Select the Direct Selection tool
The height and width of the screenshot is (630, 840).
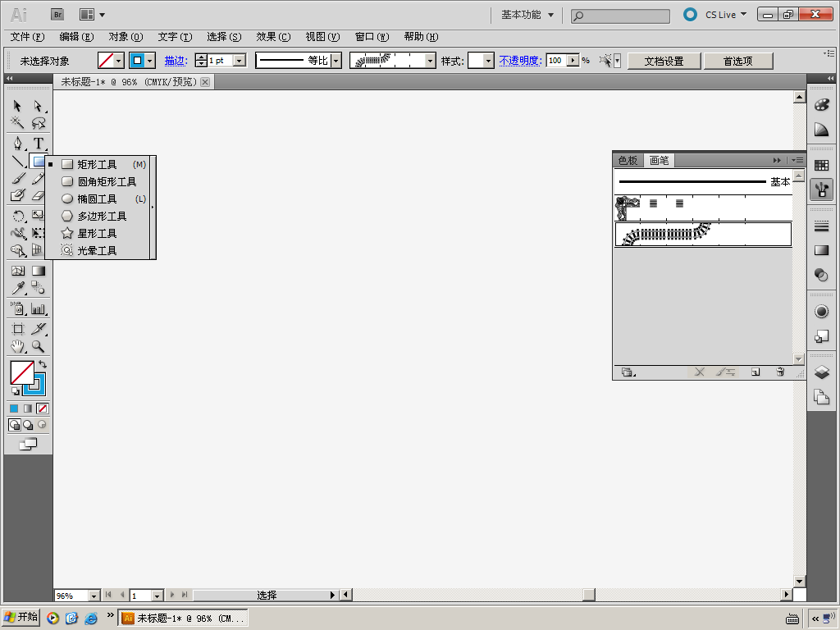click(38, 106)
